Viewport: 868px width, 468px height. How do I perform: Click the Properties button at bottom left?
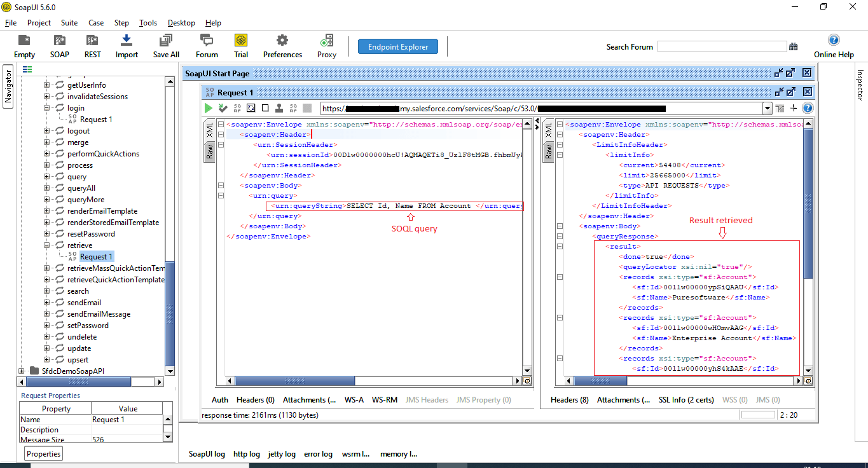pyautogui.click(x=44, y=453)
